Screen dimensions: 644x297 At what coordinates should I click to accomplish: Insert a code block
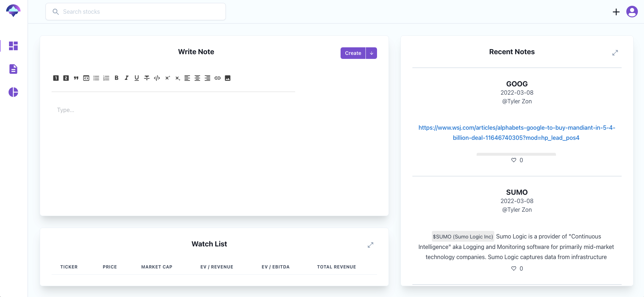(x=86, y=78)
